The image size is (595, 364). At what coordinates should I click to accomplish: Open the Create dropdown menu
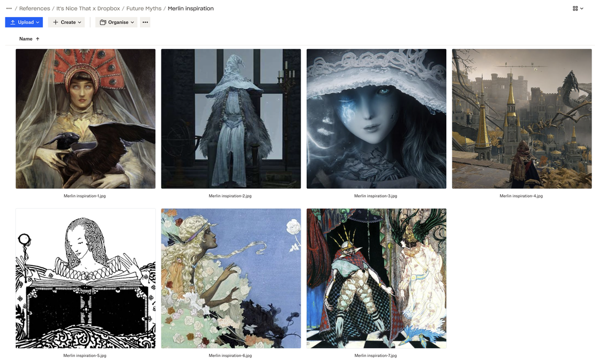coord(67,23)
